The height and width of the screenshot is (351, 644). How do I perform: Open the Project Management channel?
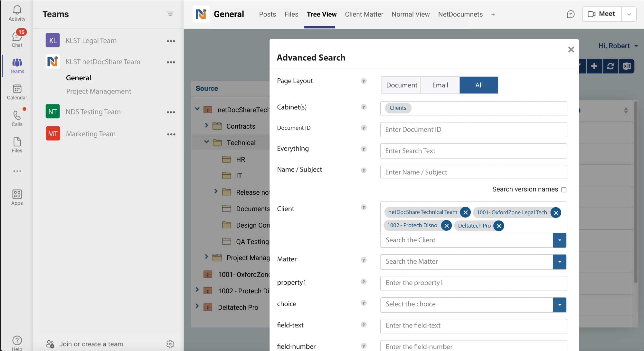99,91
